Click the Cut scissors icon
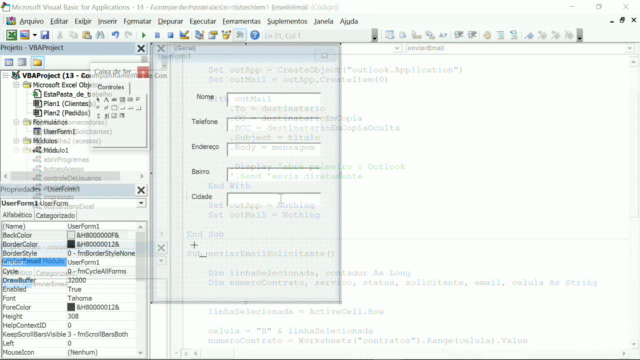The height and width of the screenshot is (360, 640). pyautogui.click(x=60, y=35)
